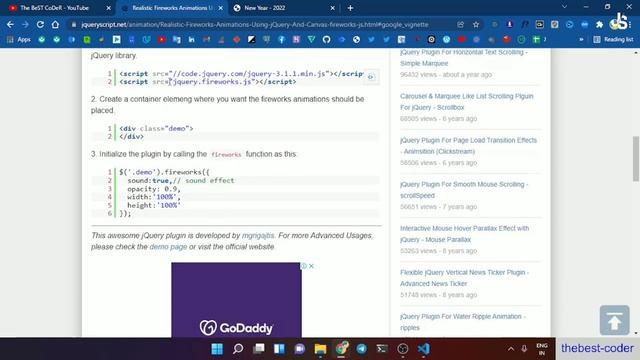Image resolution: width=640 pixels, height=360 pixels.
Task: Open Reading list
Action: 613,40
